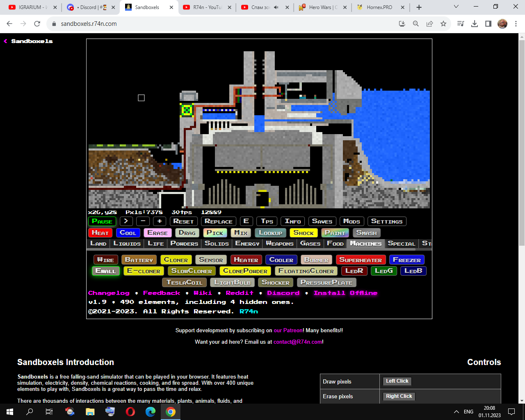The image size is (525, 420).
Task: Open the Powders category
Action: click(x=184, y=244)
